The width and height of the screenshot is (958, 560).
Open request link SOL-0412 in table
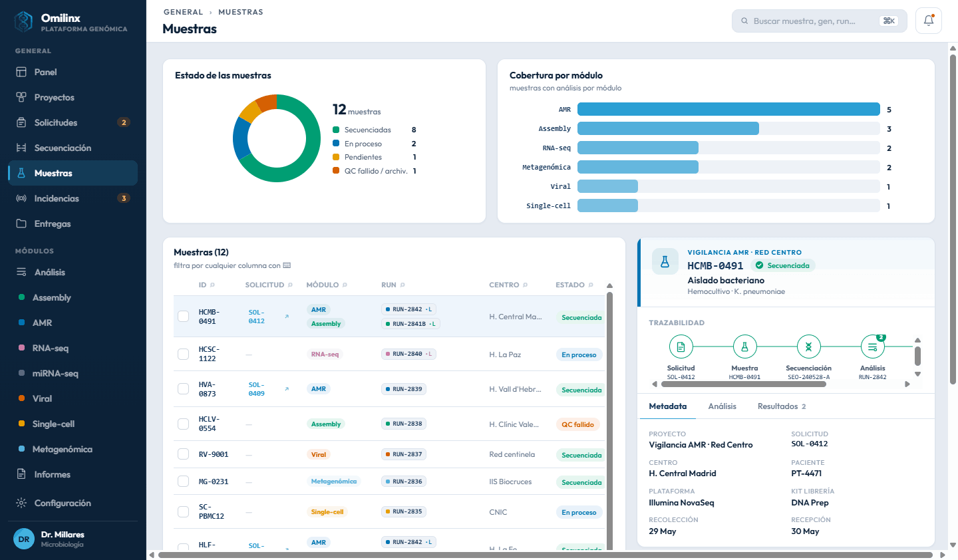(257, 317)
